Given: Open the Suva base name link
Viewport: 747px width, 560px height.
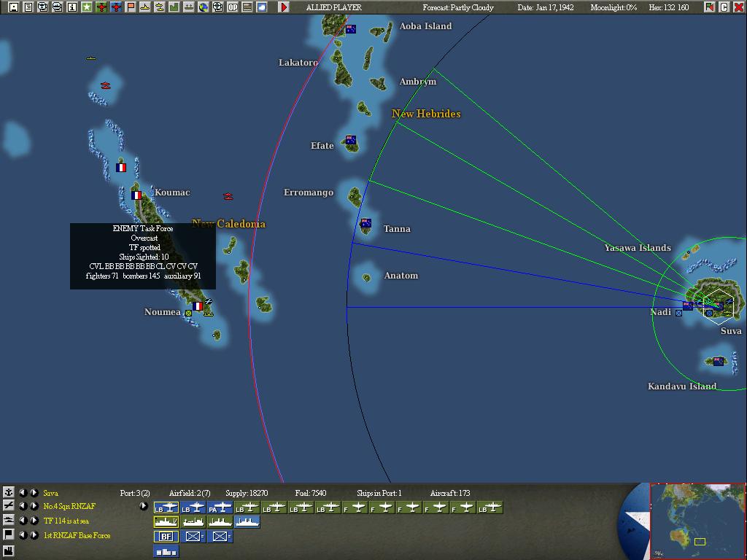Looking at the screenshot, I should pos(50,493).
